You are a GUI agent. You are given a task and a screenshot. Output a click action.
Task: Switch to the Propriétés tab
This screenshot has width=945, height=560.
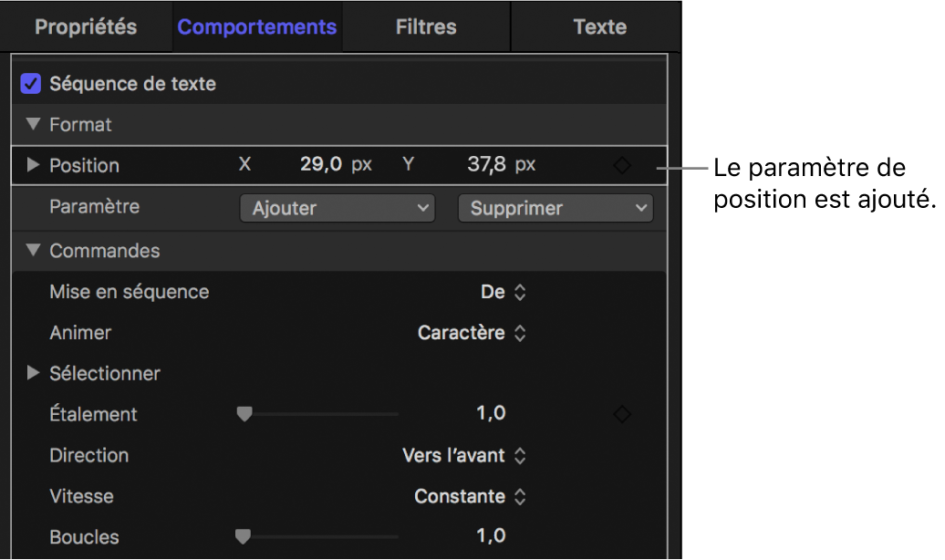coord(86,27)
